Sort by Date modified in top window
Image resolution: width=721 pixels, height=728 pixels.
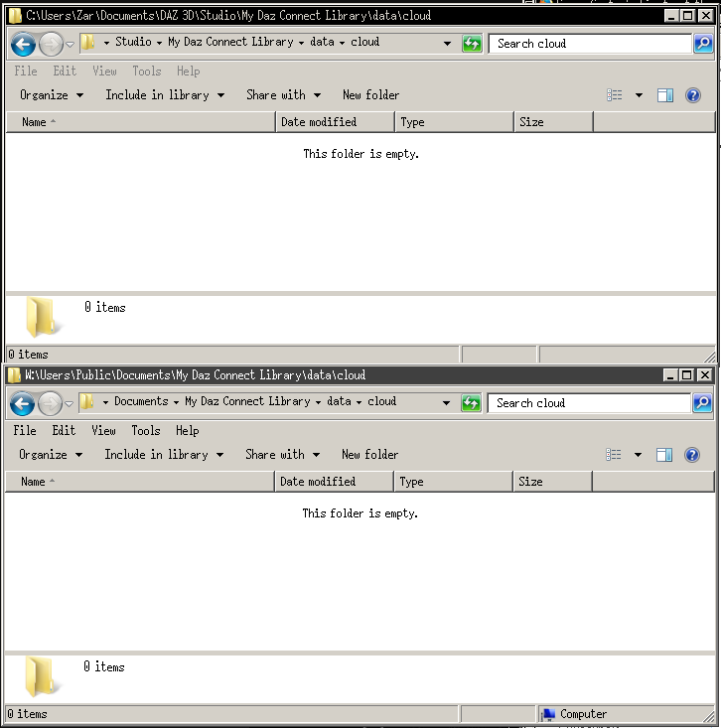[x=336, y=122]
